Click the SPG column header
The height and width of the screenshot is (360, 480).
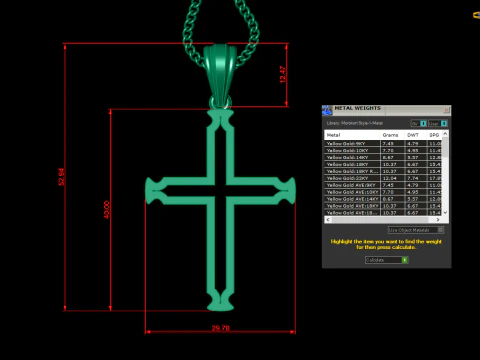click(434, 135)
